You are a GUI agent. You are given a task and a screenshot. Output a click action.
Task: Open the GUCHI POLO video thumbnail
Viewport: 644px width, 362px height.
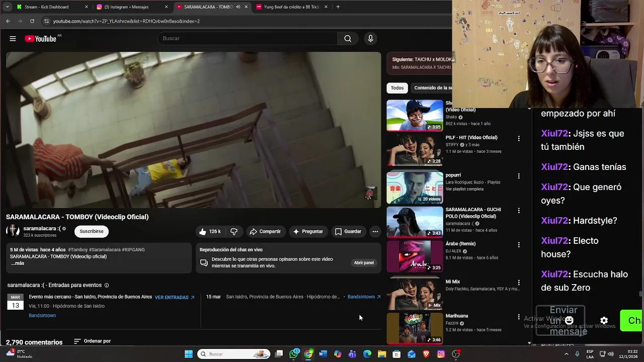coord(415,222)
